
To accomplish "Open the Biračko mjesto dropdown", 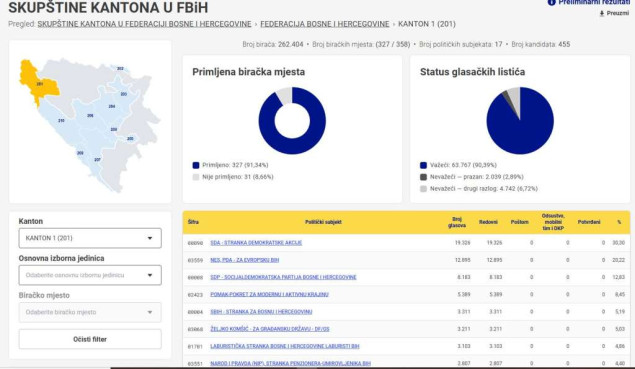I will click(90, 312).
